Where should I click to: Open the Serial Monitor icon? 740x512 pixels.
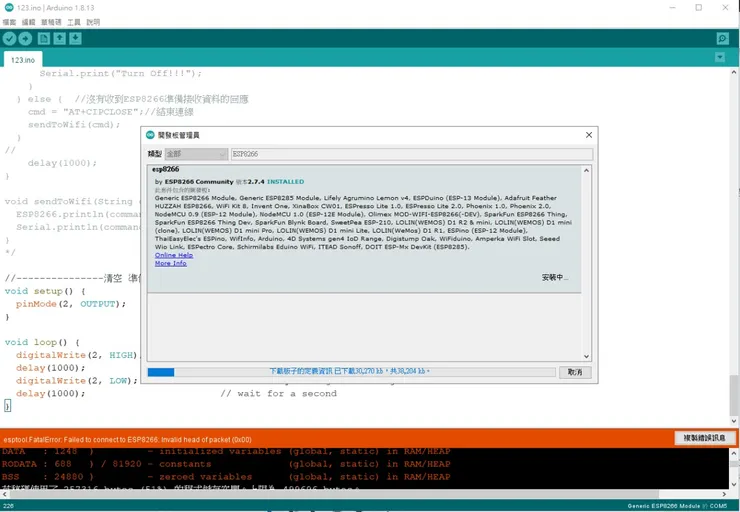pyautogui.click(x=723, y=39)
